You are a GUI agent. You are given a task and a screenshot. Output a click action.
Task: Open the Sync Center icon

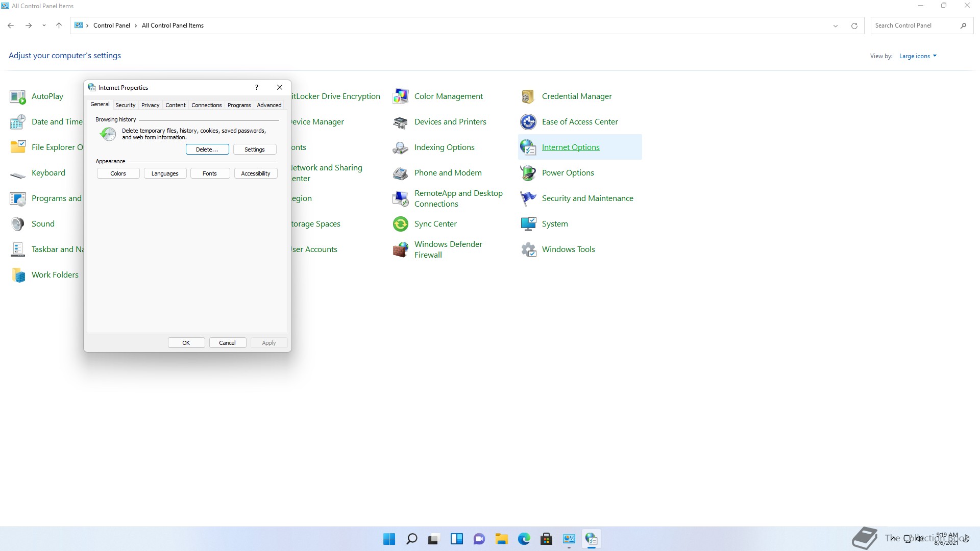(x=401, y=224)
